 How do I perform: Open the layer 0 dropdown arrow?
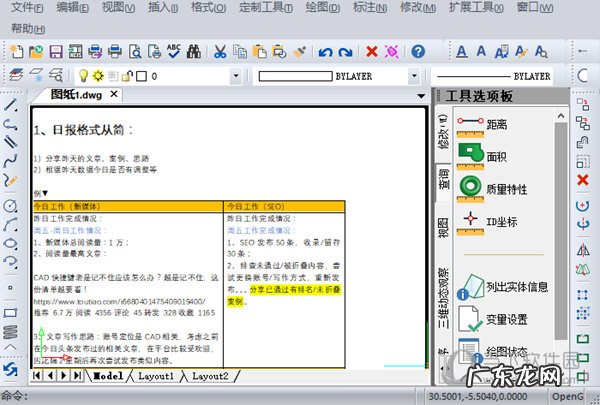pos(236,76)
